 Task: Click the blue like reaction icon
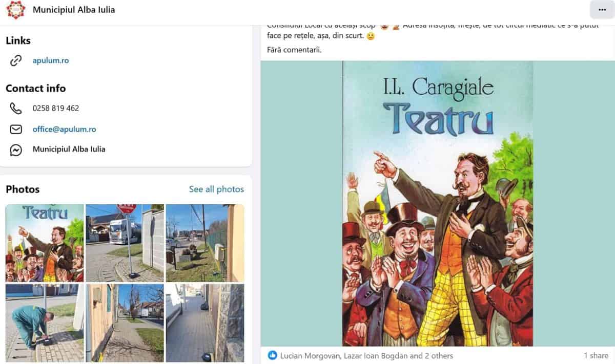(x=273, y=355)
